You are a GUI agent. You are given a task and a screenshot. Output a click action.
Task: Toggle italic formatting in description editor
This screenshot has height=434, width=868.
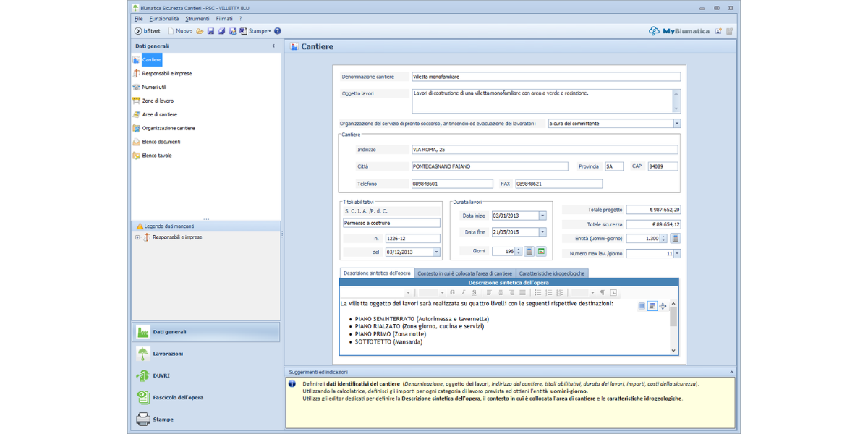point(463,293)
